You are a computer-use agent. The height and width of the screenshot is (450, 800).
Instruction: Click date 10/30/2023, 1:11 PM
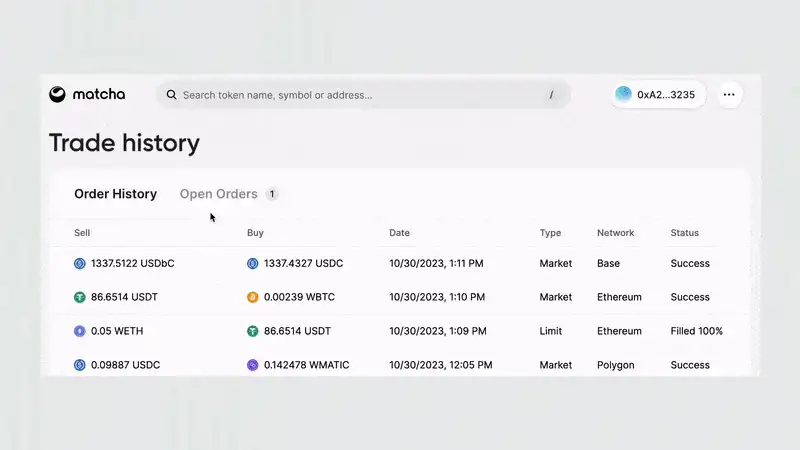436,263
